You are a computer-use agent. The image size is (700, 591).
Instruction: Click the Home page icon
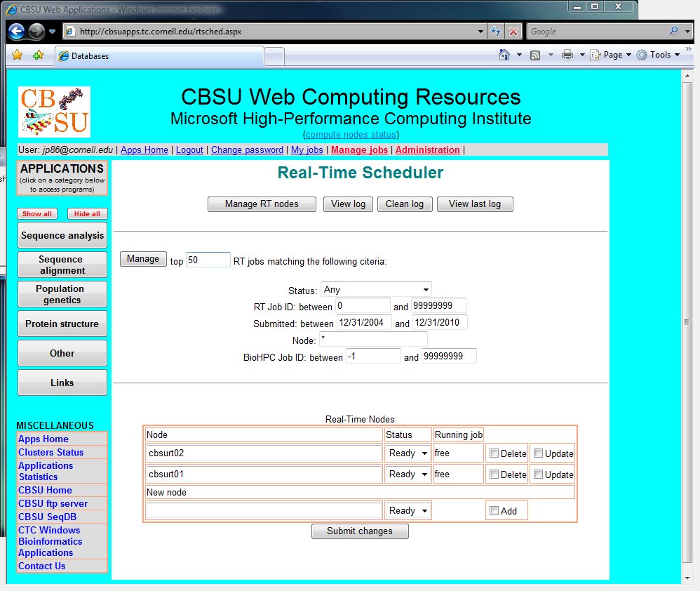click(x=504, y=55)
